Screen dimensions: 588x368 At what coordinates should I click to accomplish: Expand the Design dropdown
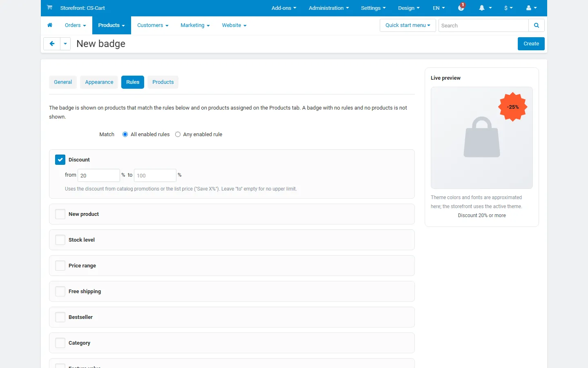tap(409, 8)
